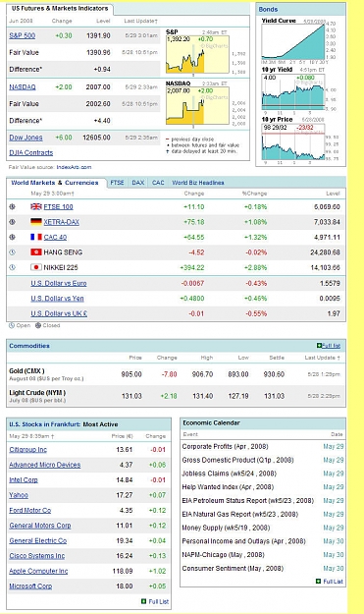The image size is (364, 614).
Task: Open the XETRA-DAX index link
Action: point(62,222)
